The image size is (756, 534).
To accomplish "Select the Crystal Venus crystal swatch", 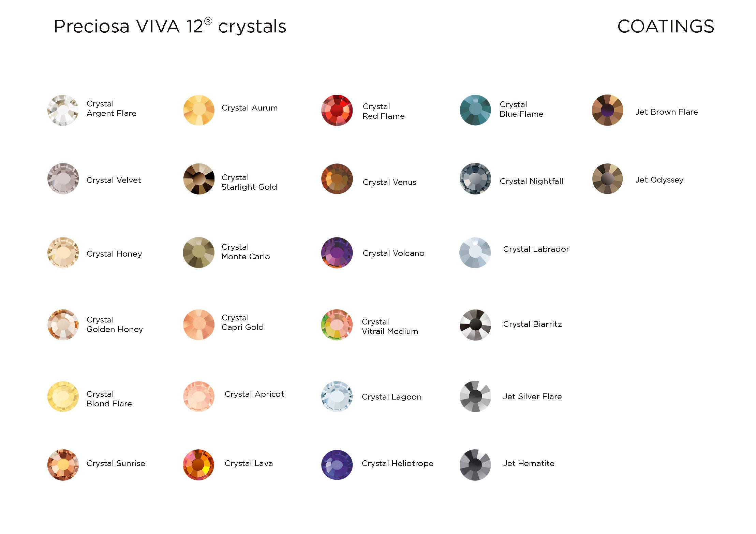I will point(337,178).
